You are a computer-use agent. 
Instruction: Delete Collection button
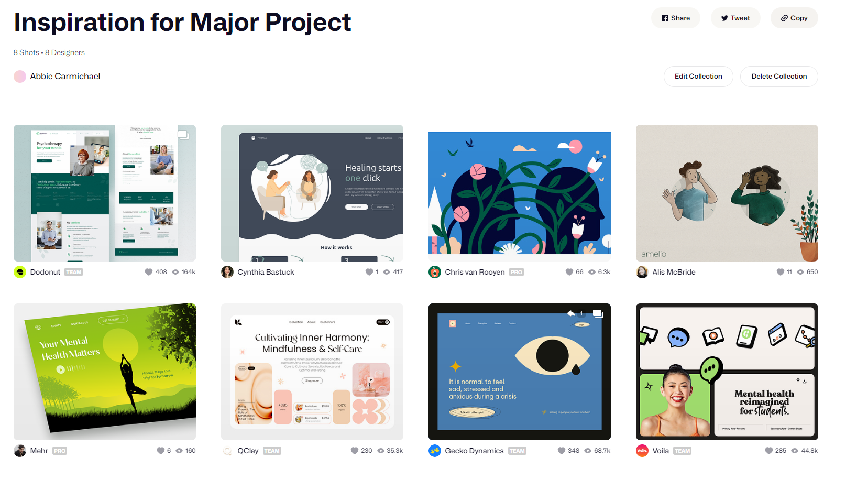tap(779, 77)
